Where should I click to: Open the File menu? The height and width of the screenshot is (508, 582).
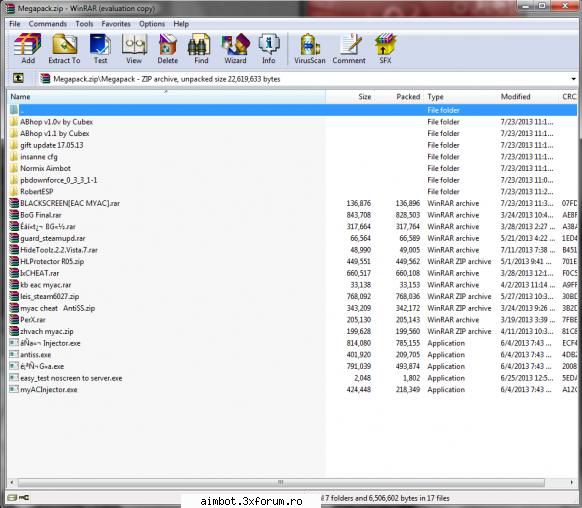15,24
